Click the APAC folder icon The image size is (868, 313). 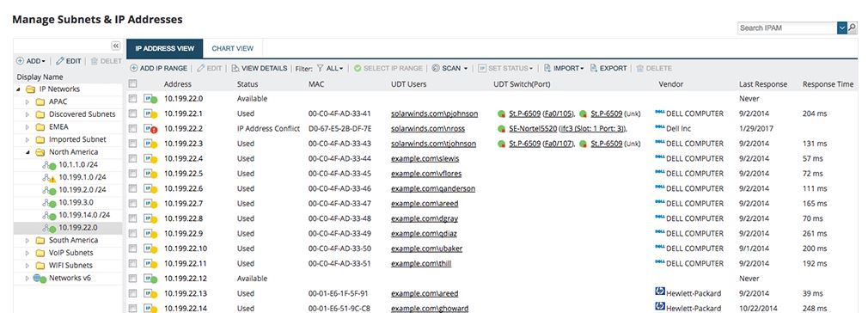[40, 102]
